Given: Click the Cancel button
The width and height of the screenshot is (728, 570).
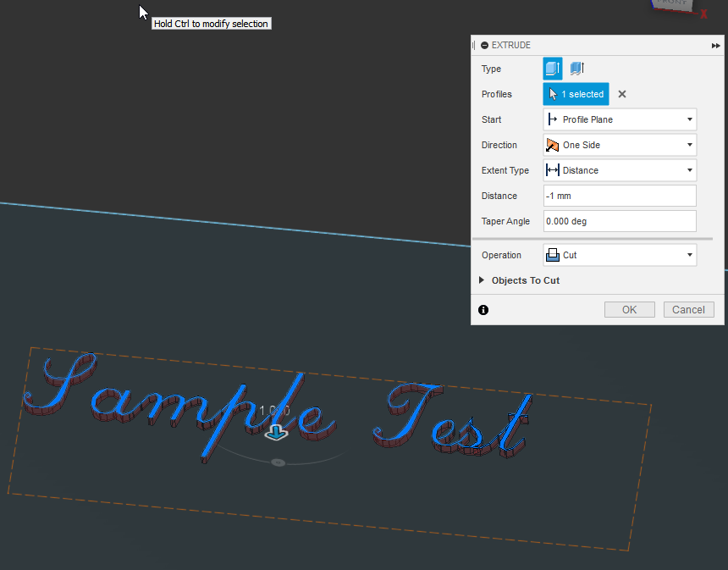Looking at the screenshot, I should pos(688,309).
